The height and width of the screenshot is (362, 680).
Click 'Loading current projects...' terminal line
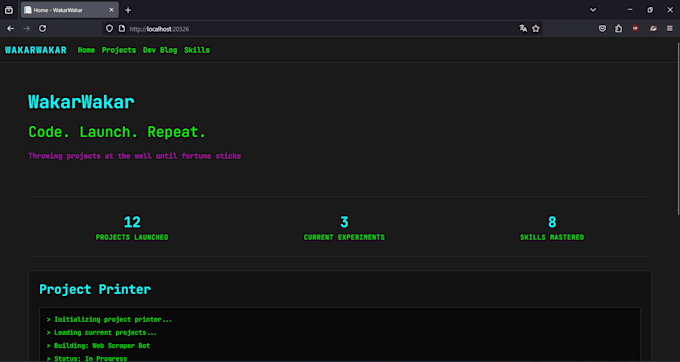click(x=101, y=333)
